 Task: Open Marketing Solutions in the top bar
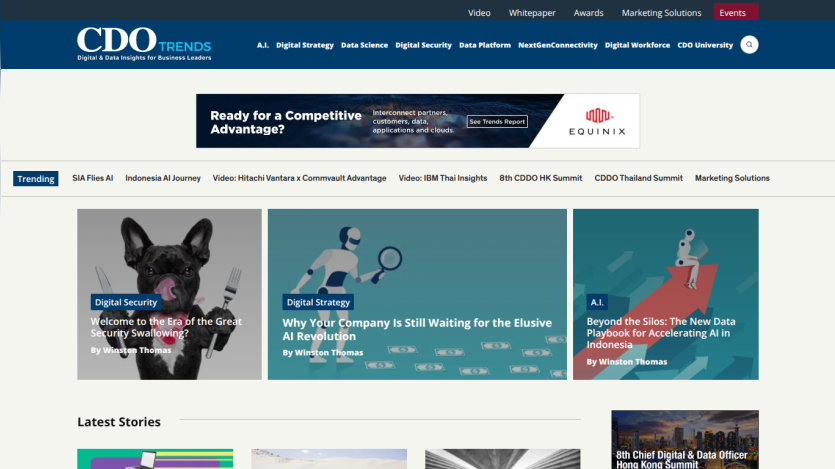click(661, 13)
